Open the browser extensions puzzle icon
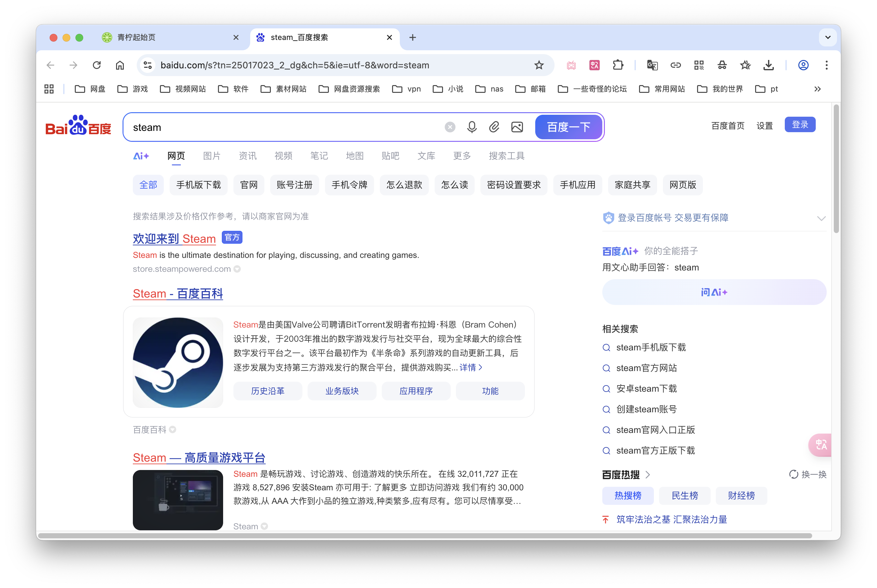The height and width of the screenshot is (588, 877). 617,65
